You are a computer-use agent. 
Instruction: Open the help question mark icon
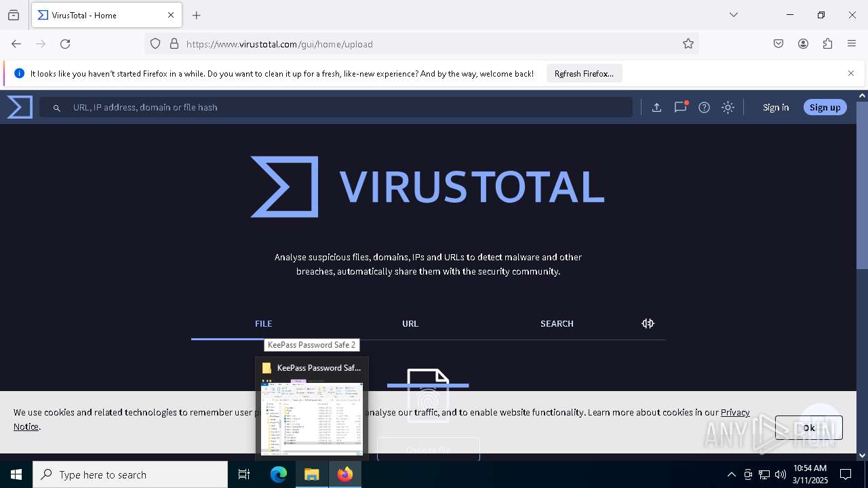click(x=704, y=107)
